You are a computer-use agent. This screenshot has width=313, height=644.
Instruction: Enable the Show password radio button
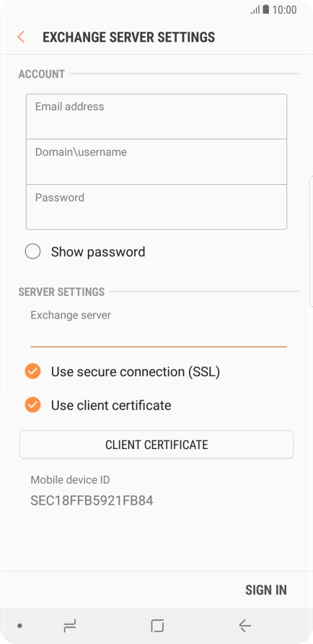click(x=33, y=251)
